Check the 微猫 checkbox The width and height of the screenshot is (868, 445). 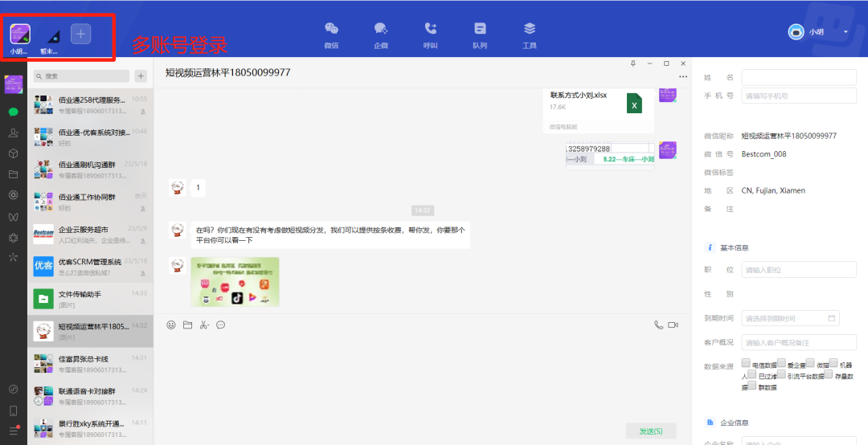pos(810,363)
